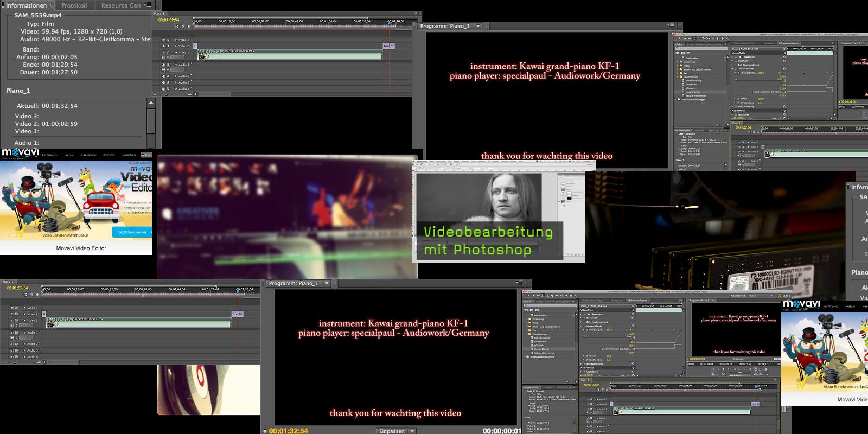Open the Effekteinstellungen tab in the lower-right Premiere window
The width and height of the screenshot is (868, 434).
[x=637, y=301]
